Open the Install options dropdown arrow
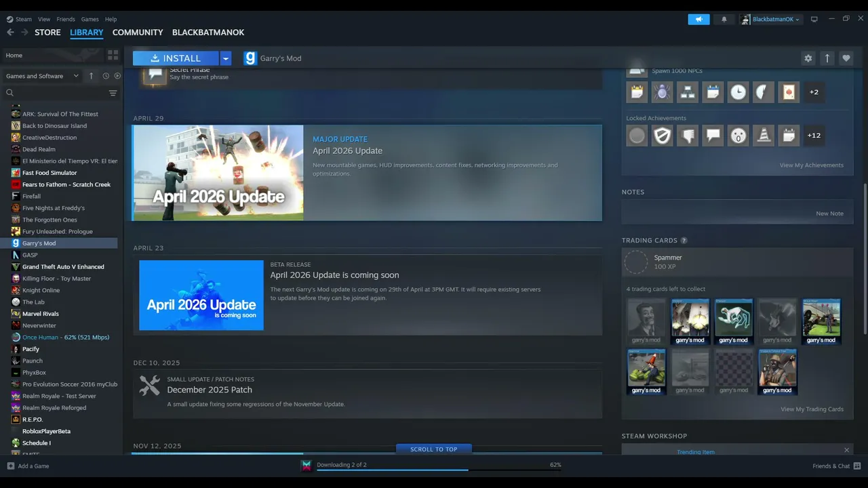The image size is (868, 488). tap(226, 58)
